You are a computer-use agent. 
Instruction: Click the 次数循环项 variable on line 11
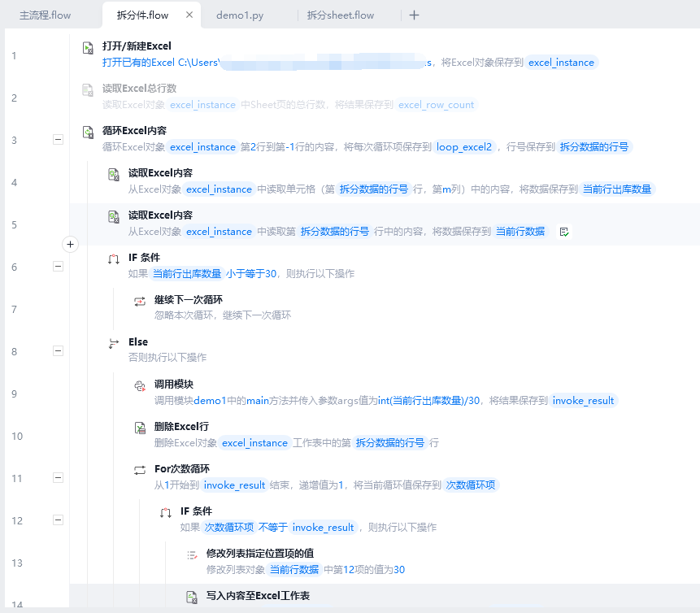tap(471, 485)
